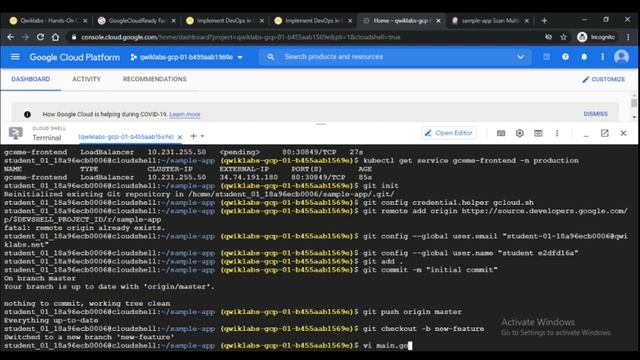Close the qwiklabs-gcp-01 terminal session tab
This screenshot has width=640, height=360.
click(x=180, y=137)
